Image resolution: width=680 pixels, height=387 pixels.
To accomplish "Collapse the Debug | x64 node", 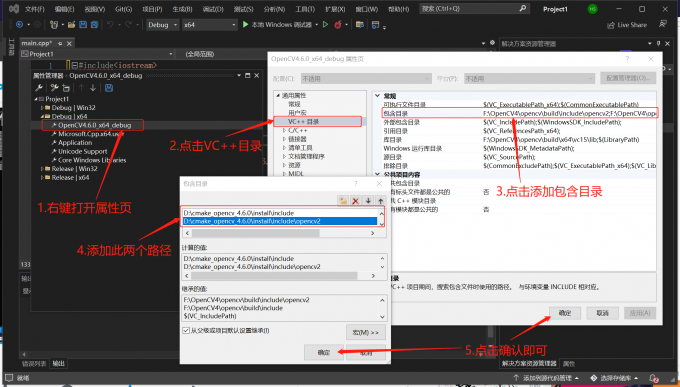I will coord(42,116).
